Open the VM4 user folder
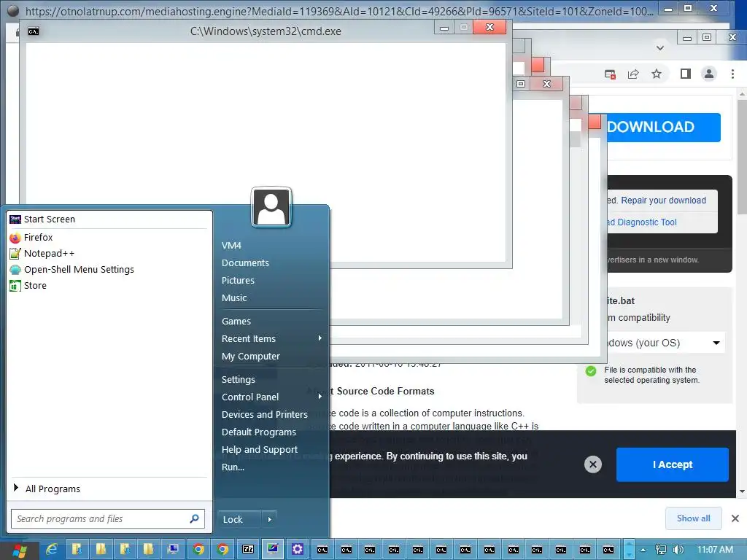Screen dimensions: 747x560 (x=231, y=245)
